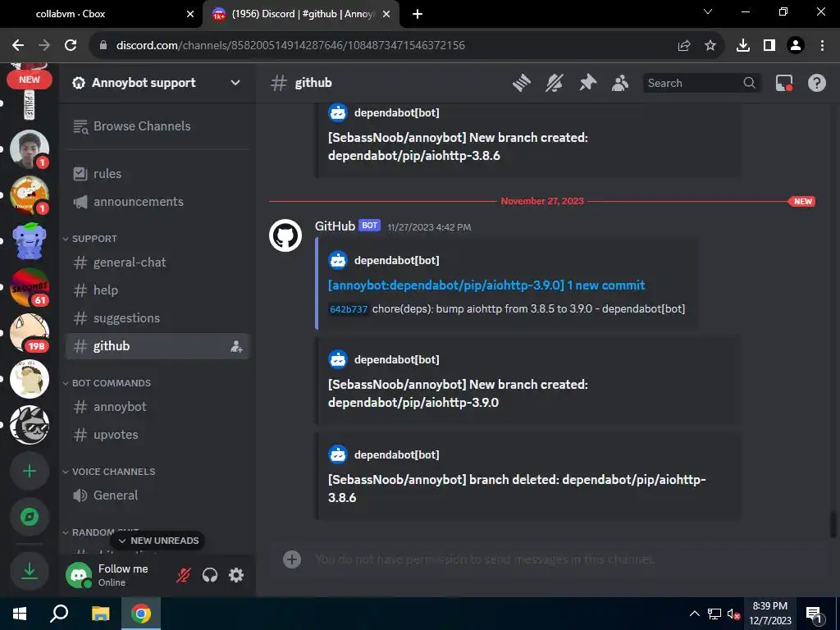The width and height of the screenshot is (840, 630).
Task: Open Chrome three-dot menu
Action: coord(822,46)
